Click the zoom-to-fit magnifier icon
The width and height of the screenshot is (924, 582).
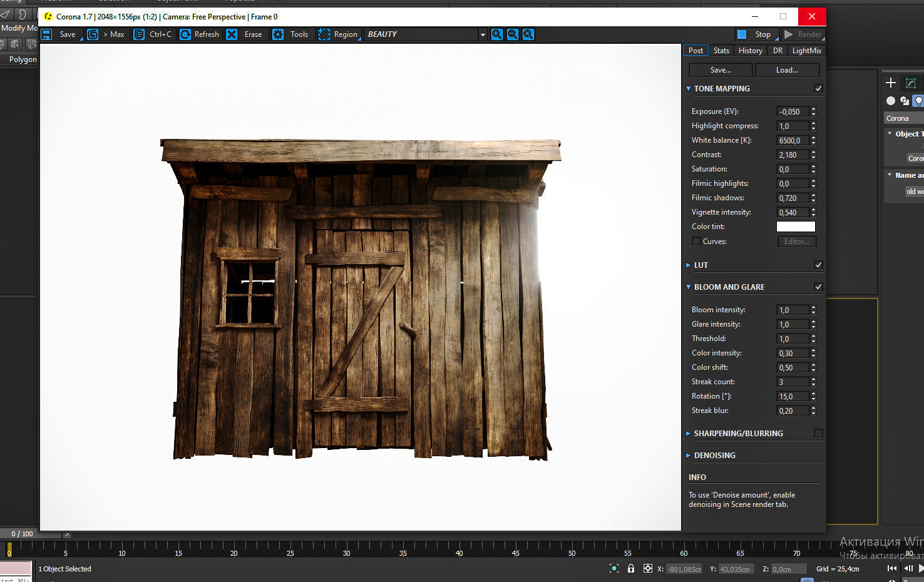(528, 34)
